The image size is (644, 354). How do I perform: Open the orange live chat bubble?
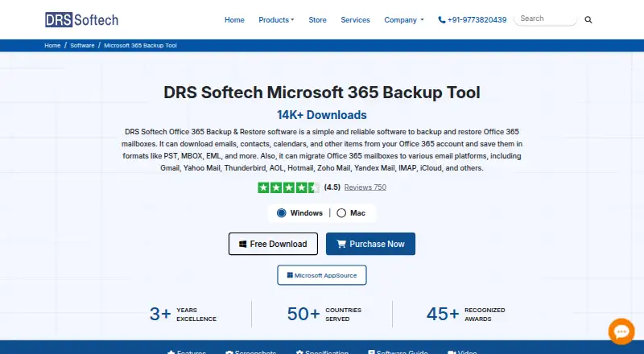(621, 331)
